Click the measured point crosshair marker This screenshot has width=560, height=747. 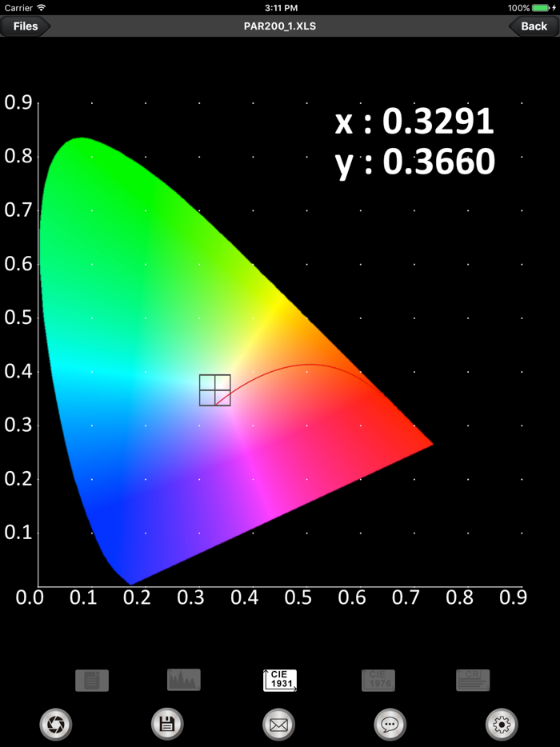click(215, 390)
